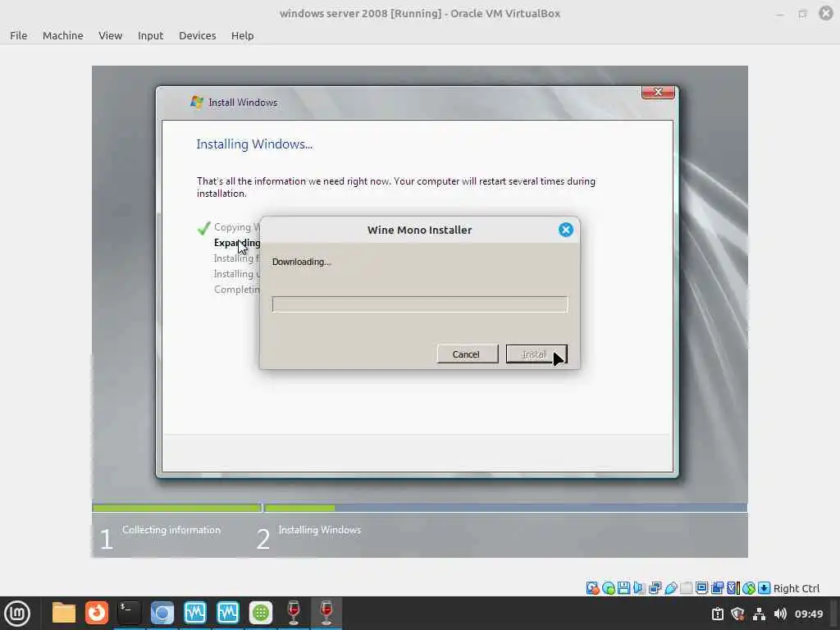Open the Help menu
The width and height of the screenshot is (840, 630).
tap(242, 35)
